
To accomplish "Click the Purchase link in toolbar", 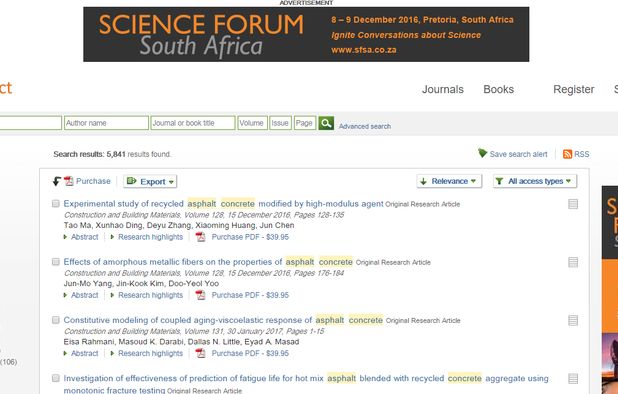I will click(x=93, y=181).
